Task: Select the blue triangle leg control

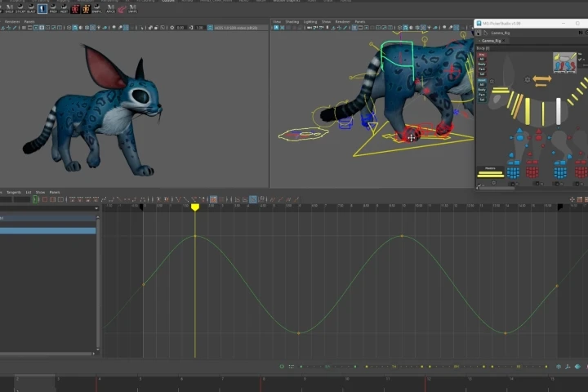Action: click(519, 131)
